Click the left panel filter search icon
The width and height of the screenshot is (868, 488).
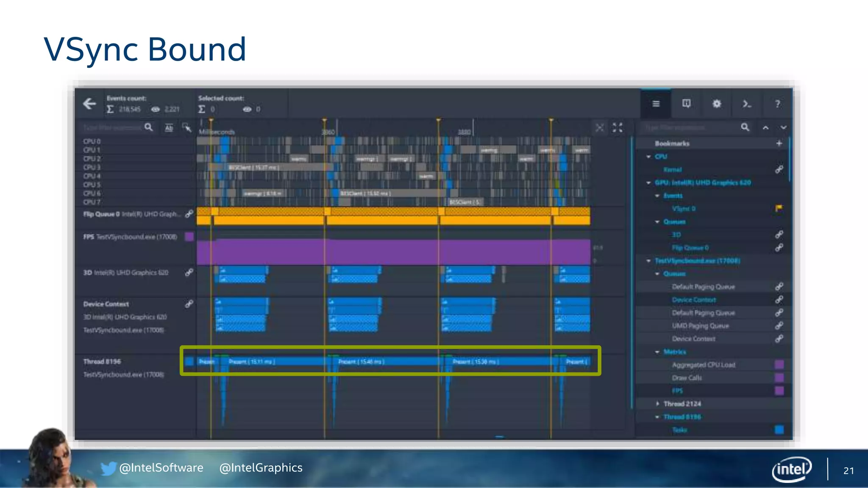pyautogui.click(x=149, y=128)
